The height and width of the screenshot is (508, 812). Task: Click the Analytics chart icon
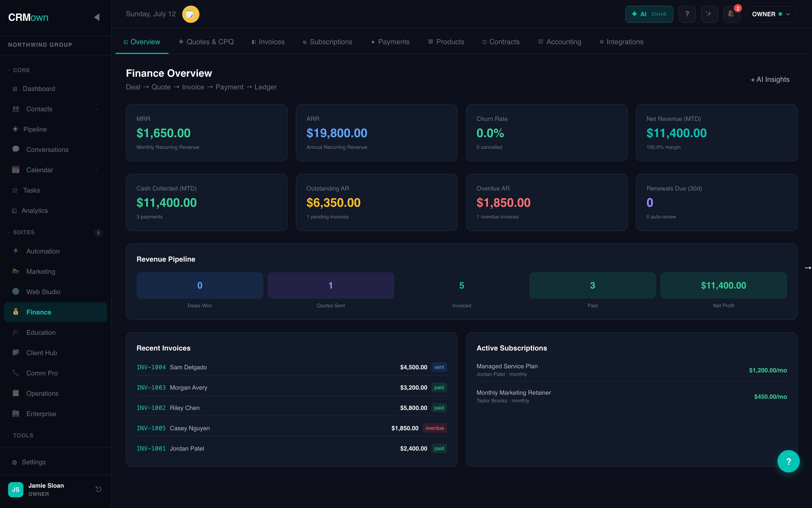pyautogui.click(x=14, y=211)
